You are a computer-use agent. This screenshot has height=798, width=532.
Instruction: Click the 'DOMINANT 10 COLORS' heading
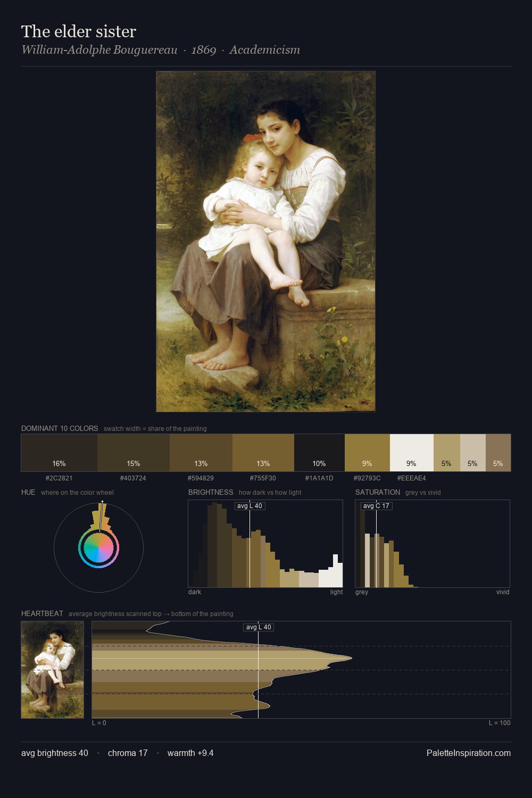click(60, 428)
